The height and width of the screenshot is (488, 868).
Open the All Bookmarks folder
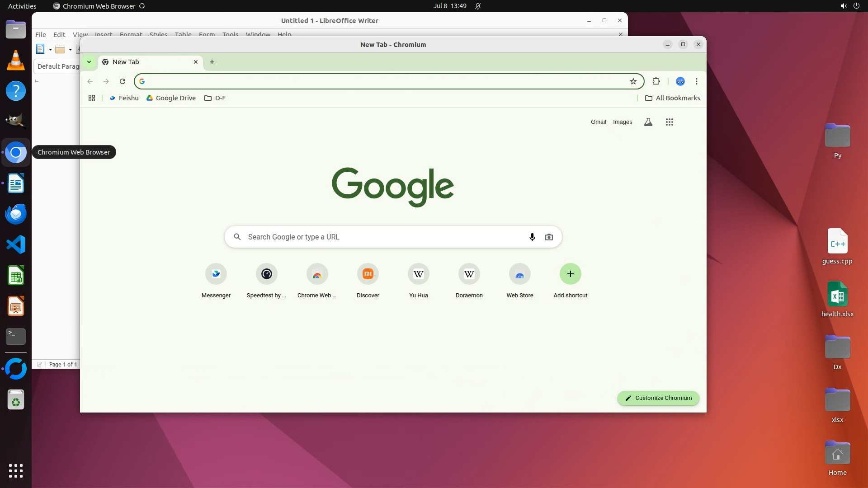[672, 98]
